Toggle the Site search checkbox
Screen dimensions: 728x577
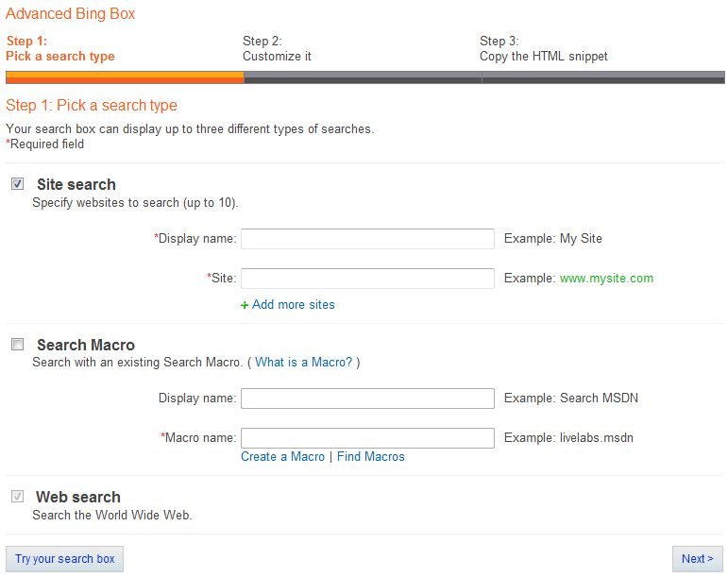pos(17,184)
